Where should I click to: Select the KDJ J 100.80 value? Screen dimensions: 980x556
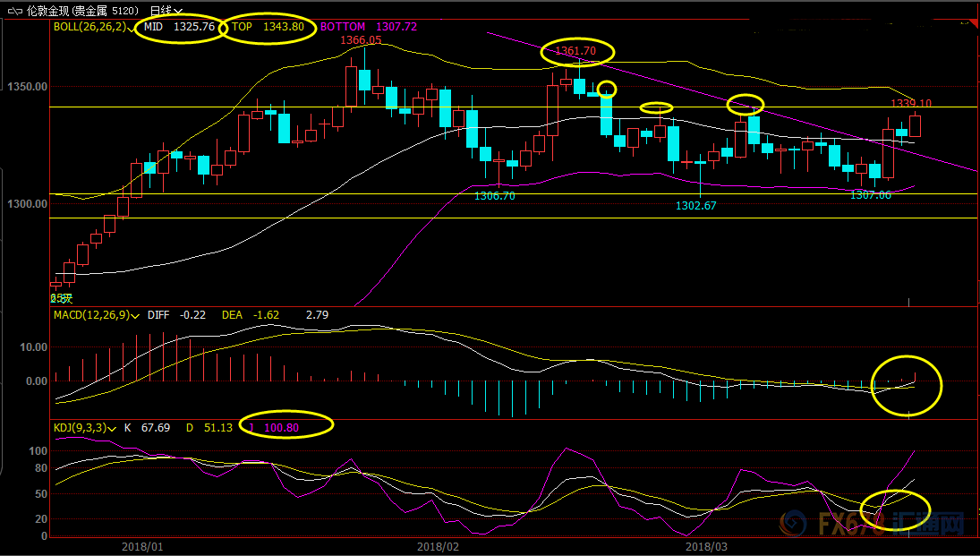pyautogui.click(x=274, y=428)
